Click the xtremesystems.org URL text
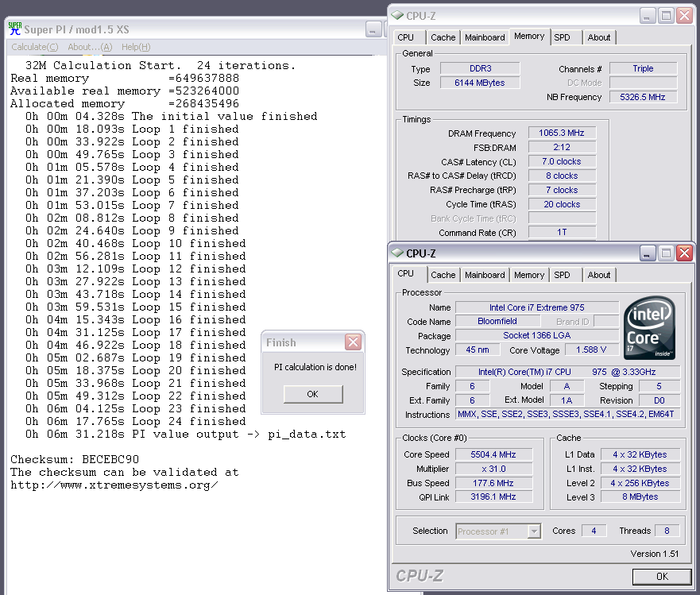 (x=114, y=485)
